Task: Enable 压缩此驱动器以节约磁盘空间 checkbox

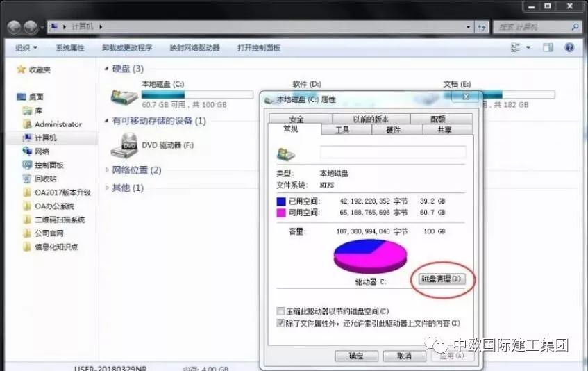Action: tap(280, 311)
